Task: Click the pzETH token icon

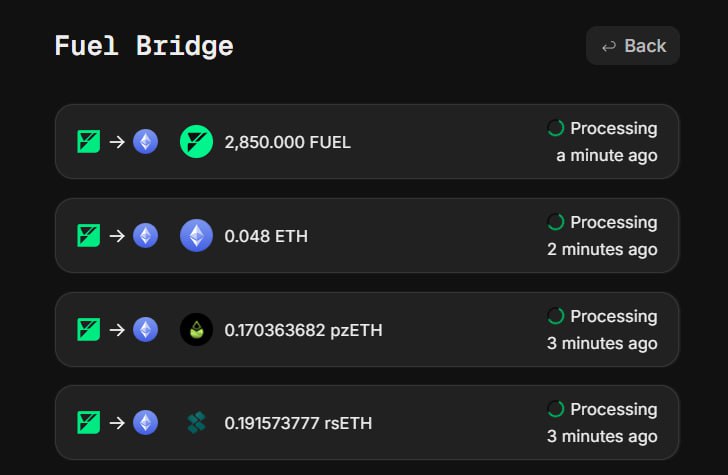Action: pyautogui.click(x=196, y=329)
